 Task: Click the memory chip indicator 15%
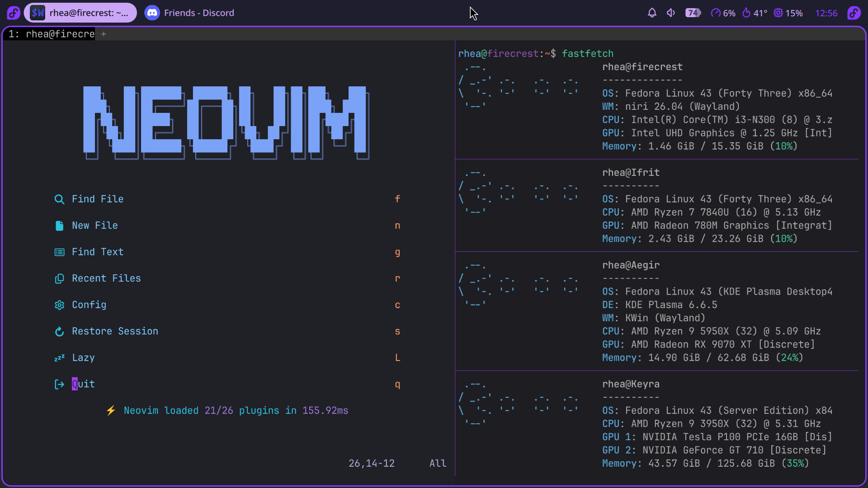coord(788,13)
